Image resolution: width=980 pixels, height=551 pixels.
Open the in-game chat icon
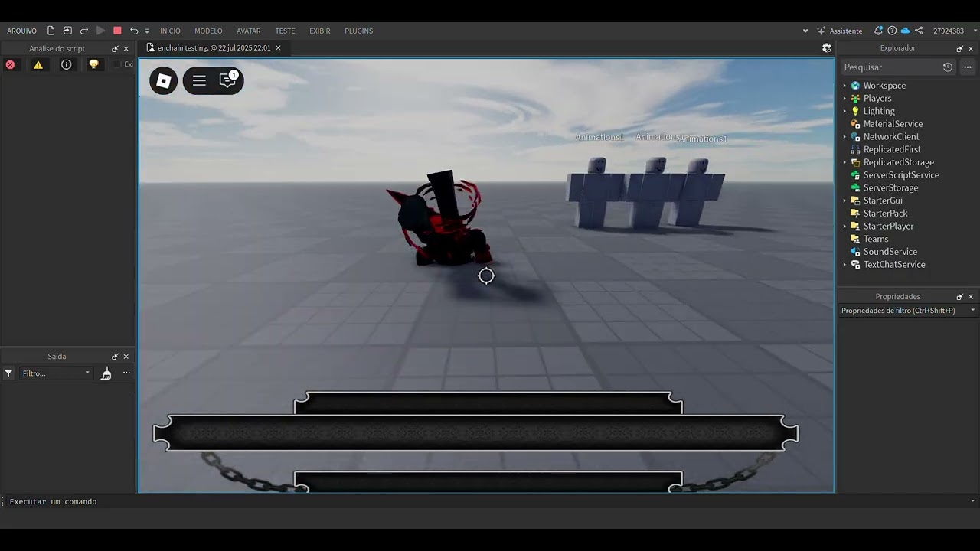(x=228, y=80)
